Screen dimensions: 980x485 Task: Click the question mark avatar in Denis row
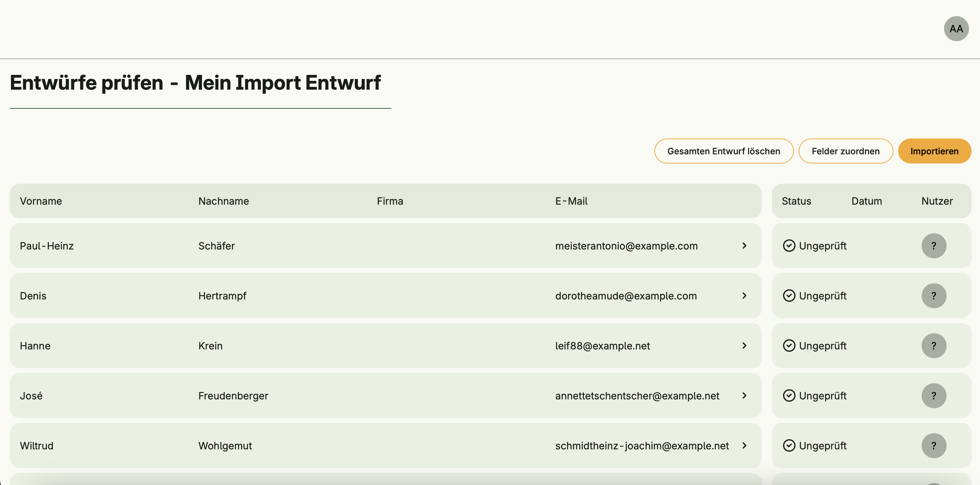tap(934, 295)
